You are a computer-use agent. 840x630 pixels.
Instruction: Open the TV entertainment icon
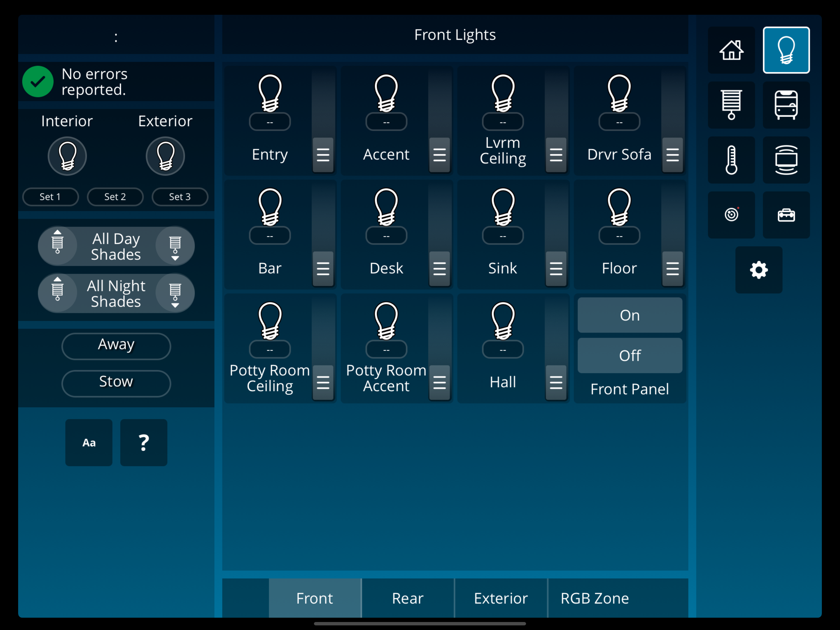pos(786,160)
